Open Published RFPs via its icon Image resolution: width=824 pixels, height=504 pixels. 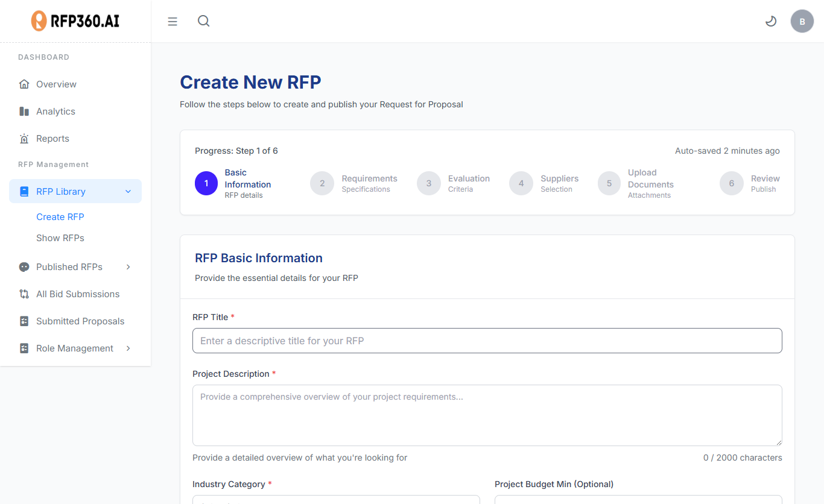coord(25,266)
